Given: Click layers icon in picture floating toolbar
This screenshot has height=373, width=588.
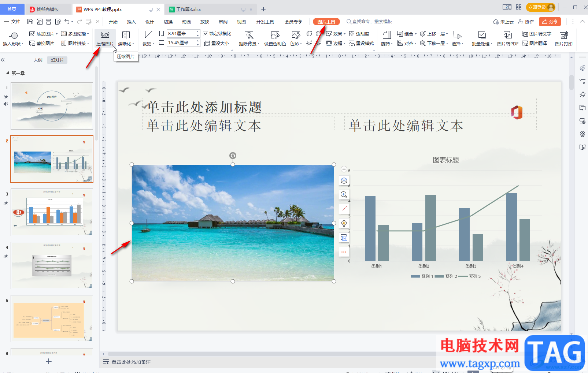Looking at the screenshot, I should [344, 180].
